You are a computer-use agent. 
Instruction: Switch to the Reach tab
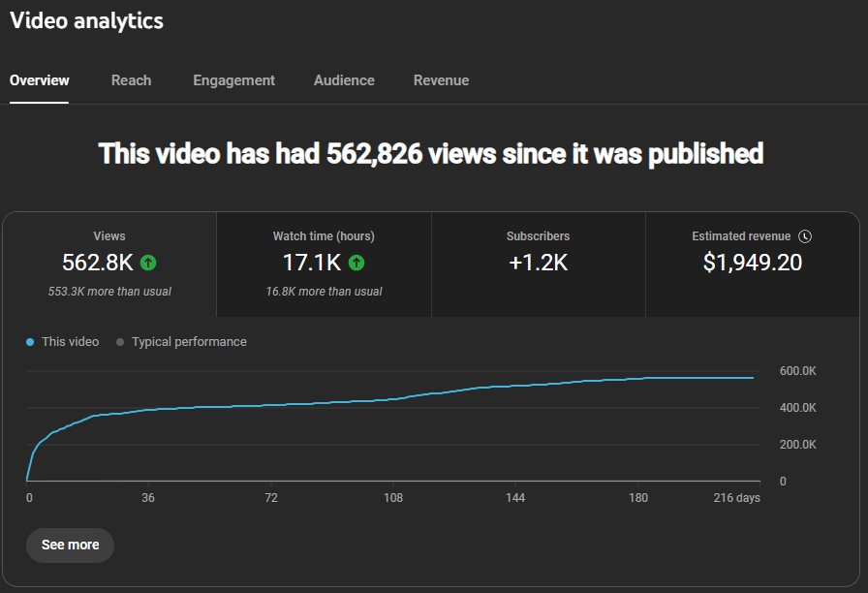(131, 80)
